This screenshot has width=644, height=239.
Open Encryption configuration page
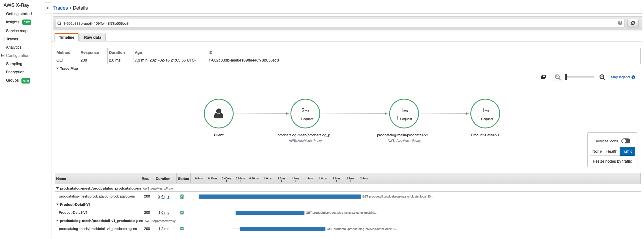[x=15, y=72]
